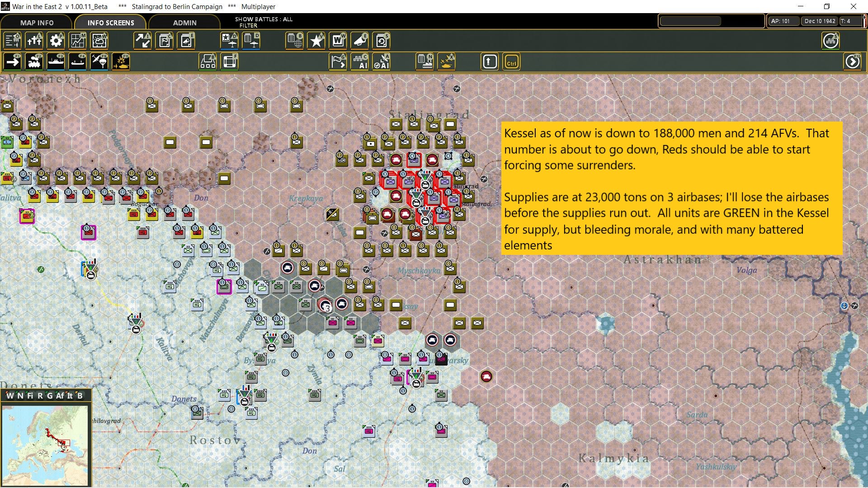Viewport: 868px width, 488px height.
Task: Open the Victory star icon
Action: click(316, 41)
